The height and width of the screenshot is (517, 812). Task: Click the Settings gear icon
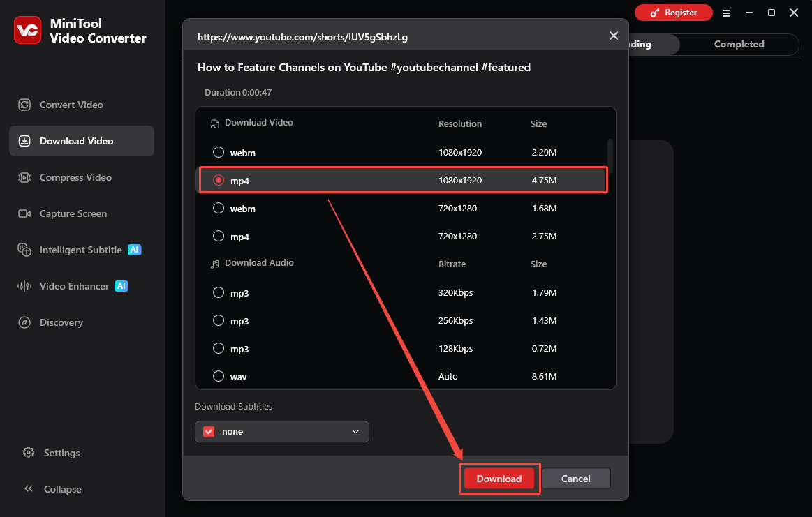coord(29,452)
